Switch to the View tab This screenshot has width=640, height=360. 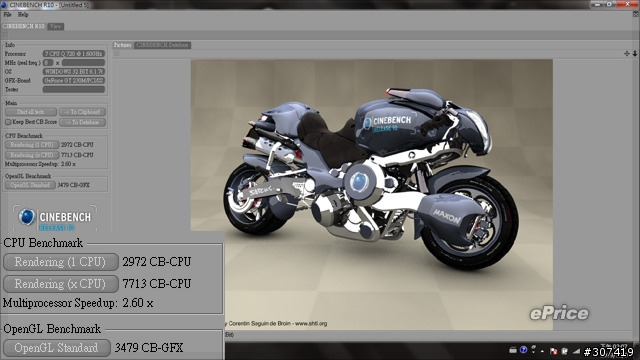point(56,26)
